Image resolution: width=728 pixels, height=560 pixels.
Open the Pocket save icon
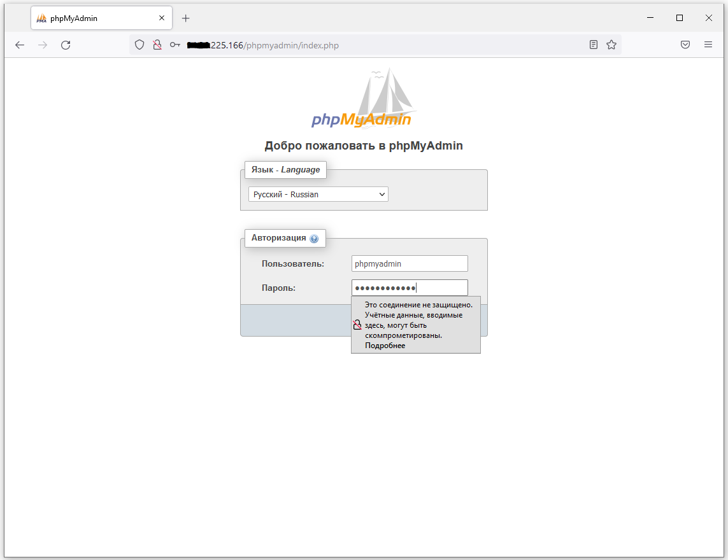point(685,45)
